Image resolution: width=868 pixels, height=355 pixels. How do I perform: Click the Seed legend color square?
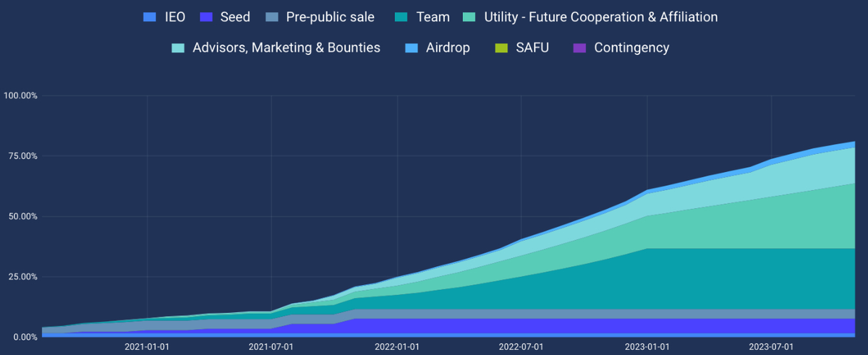point(206,17)
